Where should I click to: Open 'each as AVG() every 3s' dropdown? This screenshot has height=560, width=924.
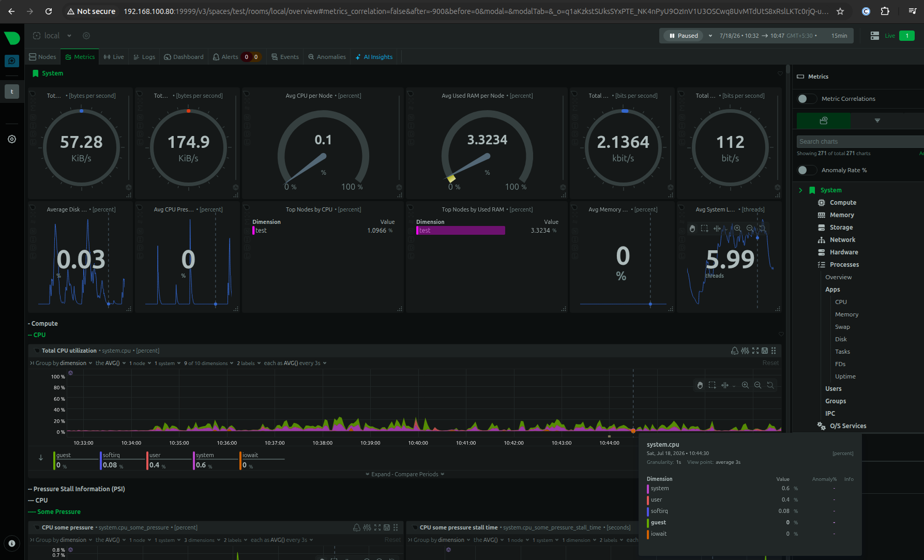coord(295,363)
